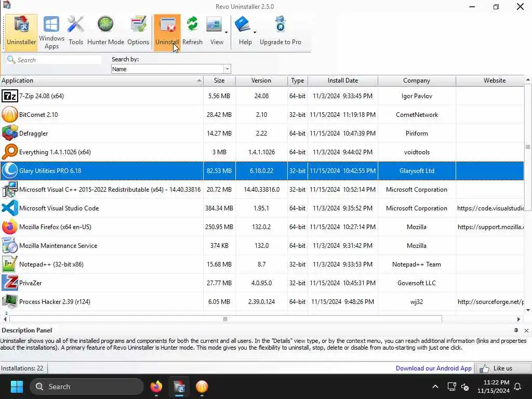Click the Piriform company cell
532x399 pixels.
point(417,134)
